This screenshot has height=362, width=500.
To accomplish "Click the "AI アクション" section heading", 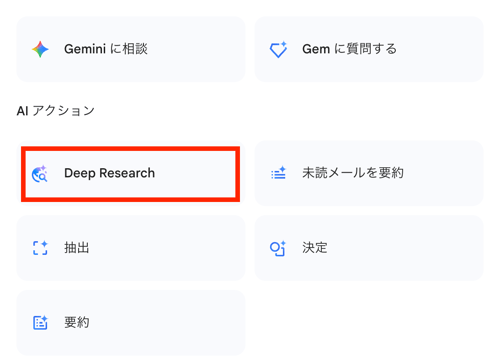I will pos(56,111).
